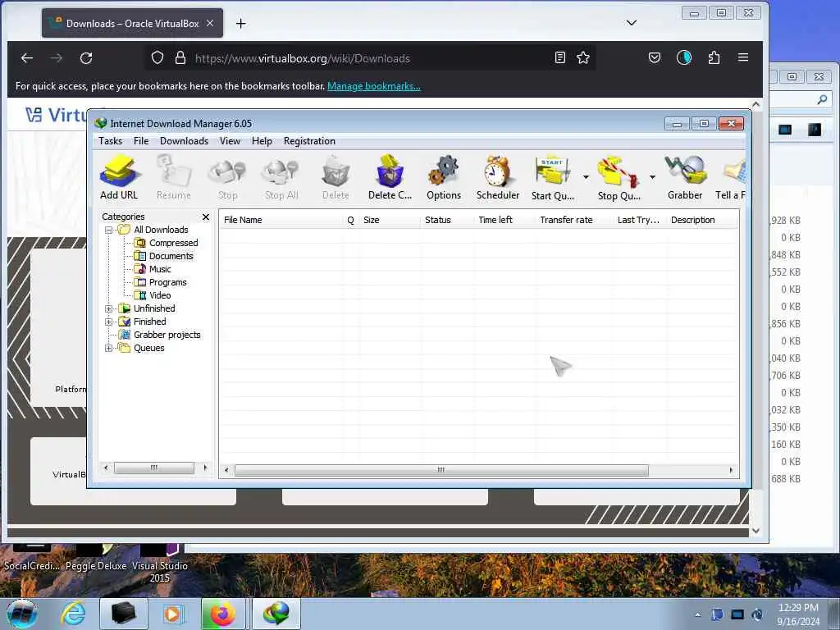This screenshot has height=630, width=840.
Task: Open the Scheduler clock icon
Action: pos(498,177)
